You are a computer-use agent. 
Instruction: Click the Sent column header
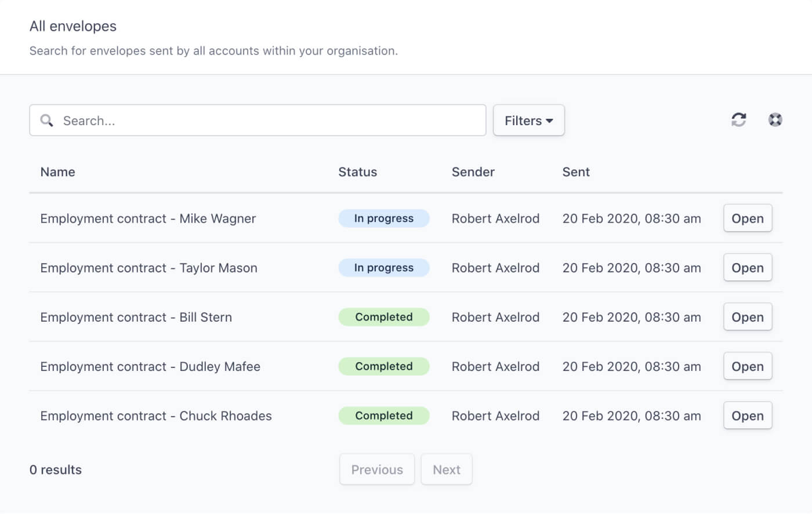click(x=576, y=172)
